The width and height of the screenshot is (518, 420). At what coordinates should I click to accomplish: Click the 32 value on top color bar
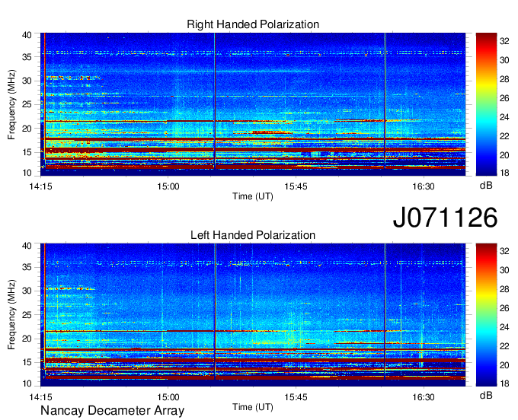pos(504,41)
